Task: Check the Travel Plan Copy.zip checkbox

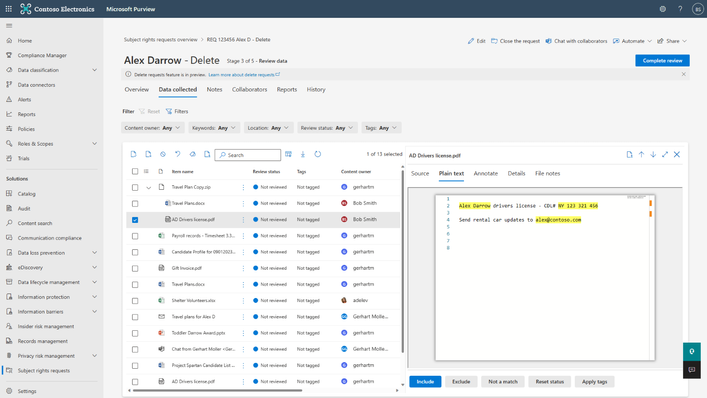Action: click(135, 187)
